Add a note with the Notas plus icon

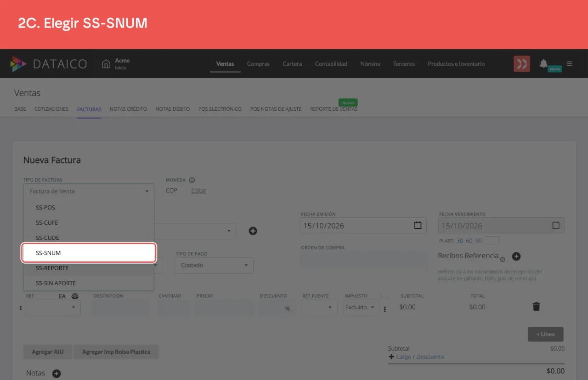coord(57,374)
